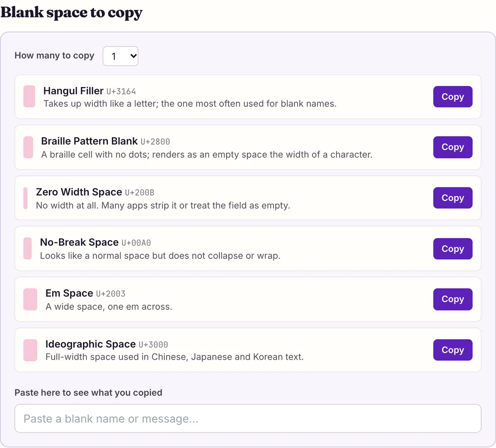Copy the No-Break Space character
This screenshot has height=448, width=496.
pos(453,249)
